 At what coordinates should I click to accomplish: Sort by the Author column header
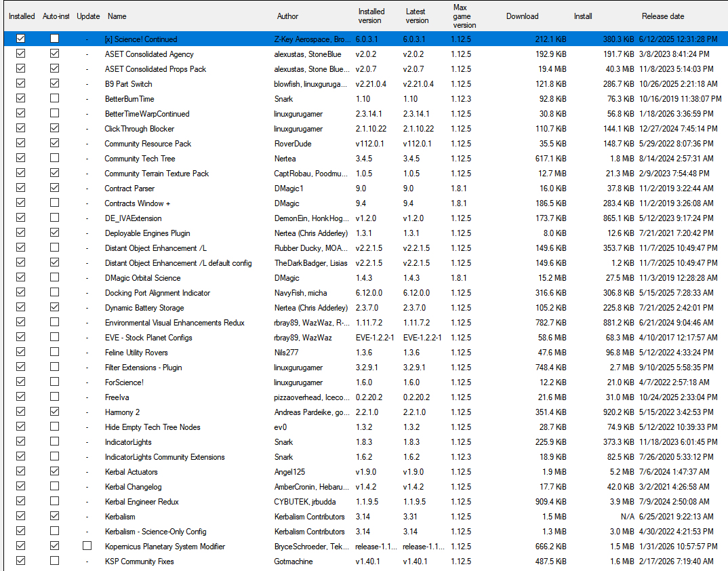(x=287, y=16)
